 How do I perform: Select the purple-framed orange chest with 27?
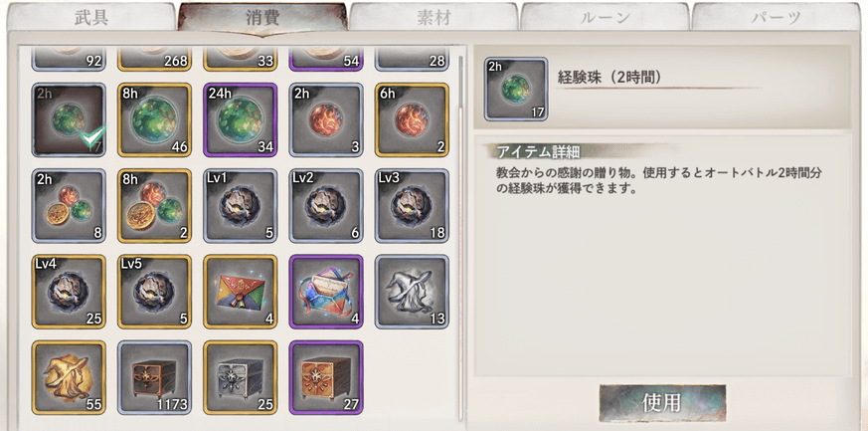(326, 378)
